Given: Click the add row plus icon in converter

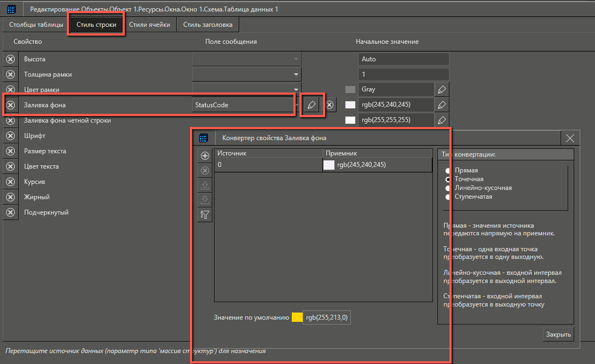Looking at the screenshot, I should coord(205,156).
